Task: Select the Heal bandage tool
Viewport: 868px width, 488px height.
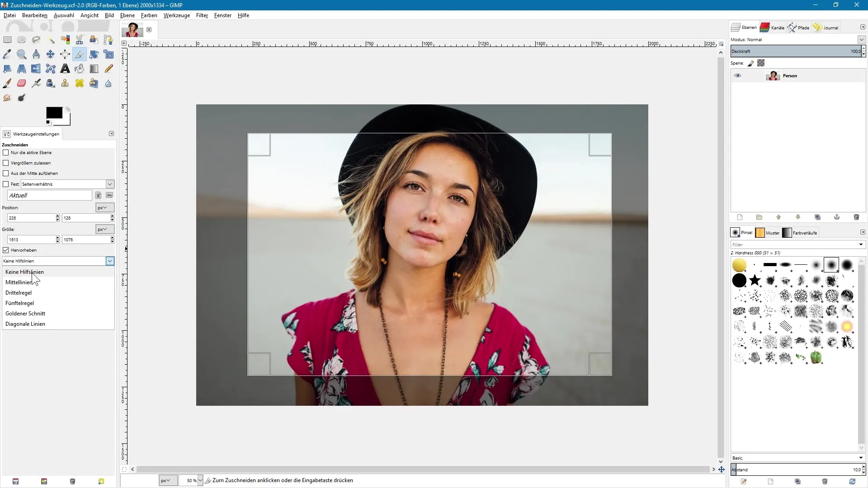Action: pyautogui.click(x=80, y=83)
